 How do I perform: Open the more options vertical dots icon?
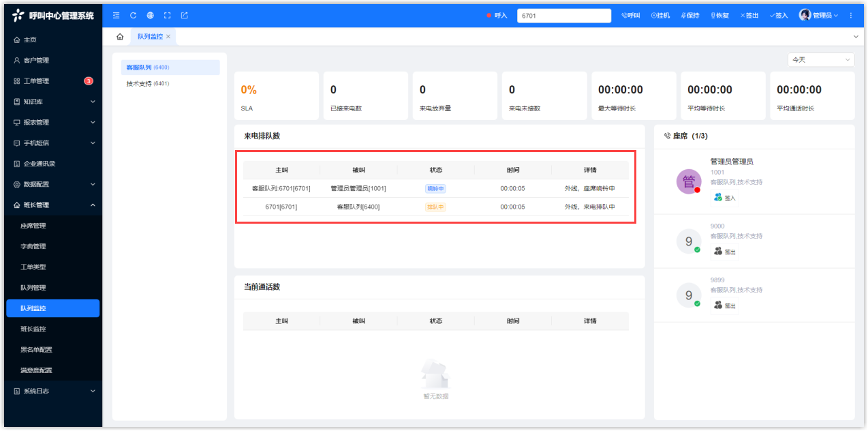tap(850, 15)
